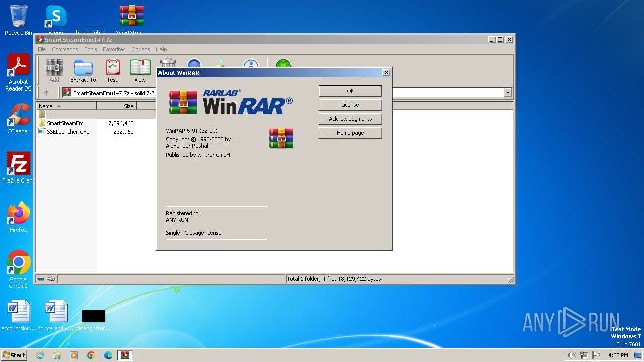The width and height of the screenshot is (644, 362).
Task: Open videoposter desktop file icon
Action: [93, 320]
